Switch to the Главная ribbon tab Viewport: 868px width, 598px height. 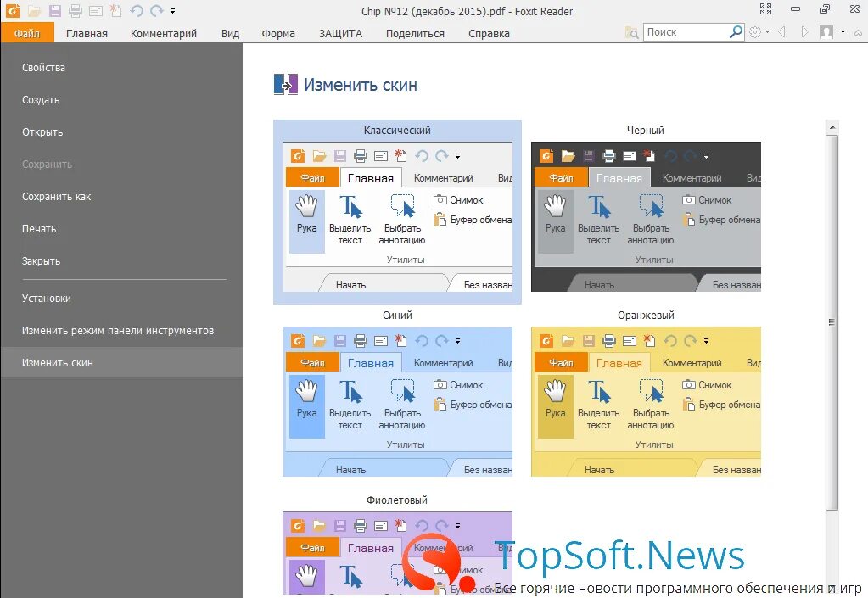pos(87,33)
